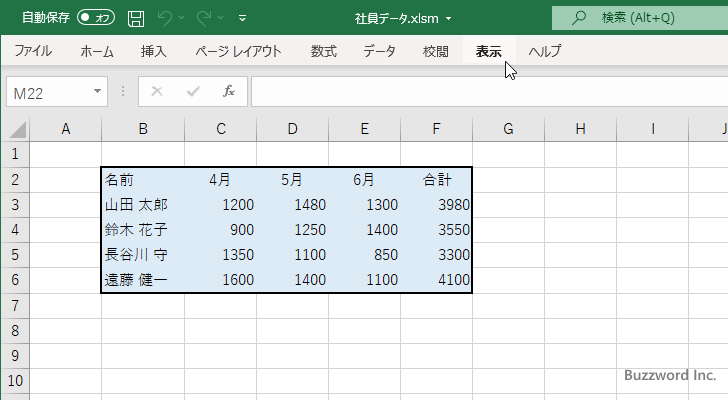Go to the ページ レイアウト tab

tap(238, 51)
